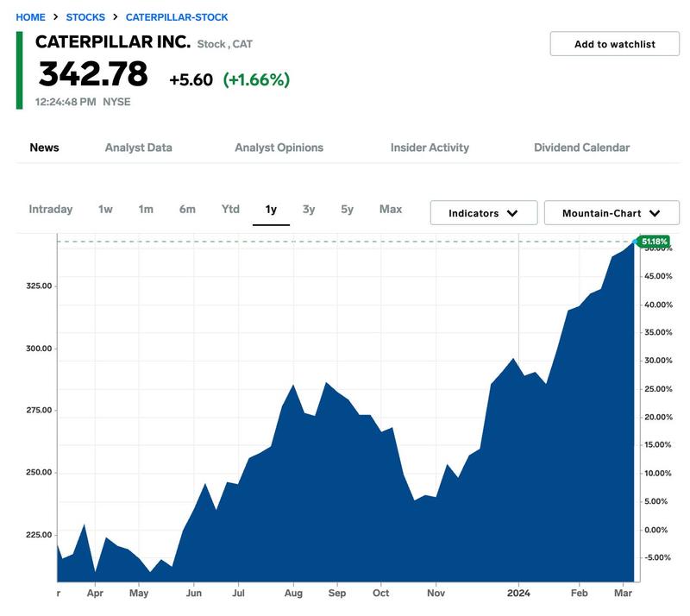Screen dimensions: 690x616
Task: Click the Stock, CAT ticker label
Action: 225,44
